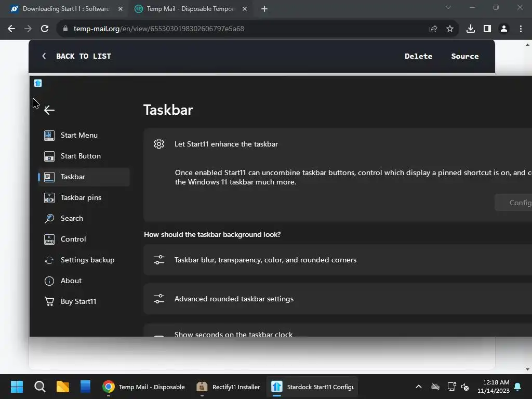
Task: Bookmark this page with star icon
Action: [x=450, y=29]
